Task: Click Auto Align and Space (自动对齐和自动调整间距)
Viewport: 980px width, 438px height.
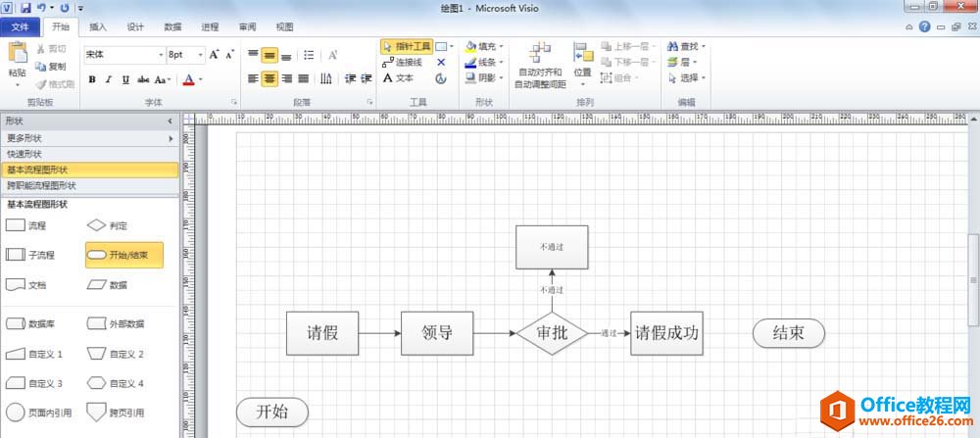Action: click(540, 65)
